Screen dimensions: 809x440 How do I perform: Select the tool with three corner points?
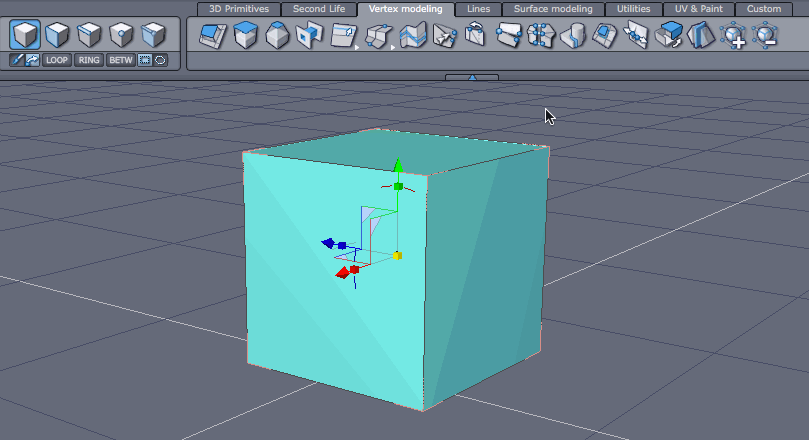coord(509,36)
